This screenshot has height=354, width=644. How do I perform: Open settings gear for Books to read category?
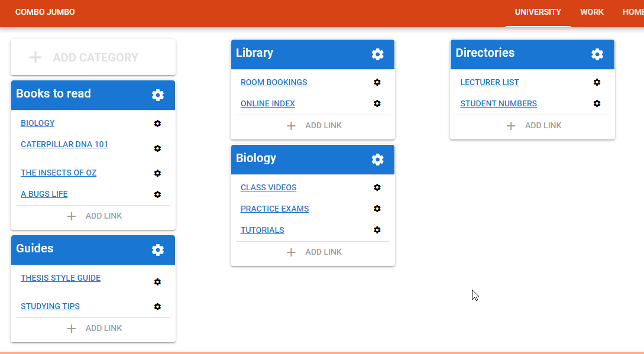click(157, 95)
